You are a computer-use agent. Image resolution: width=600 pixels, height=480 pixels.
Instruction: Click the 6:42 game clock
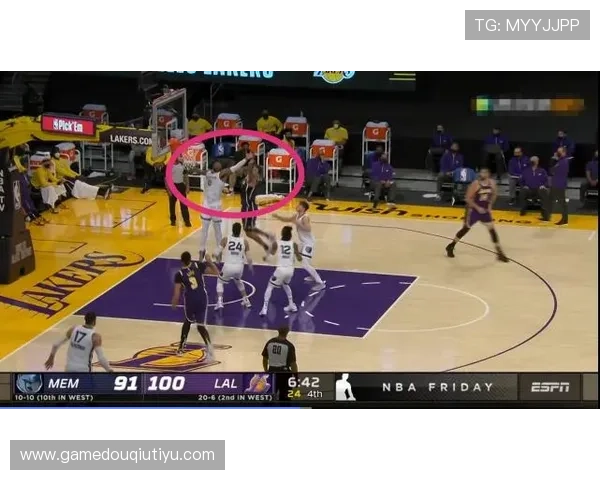(x=303, y=381)
